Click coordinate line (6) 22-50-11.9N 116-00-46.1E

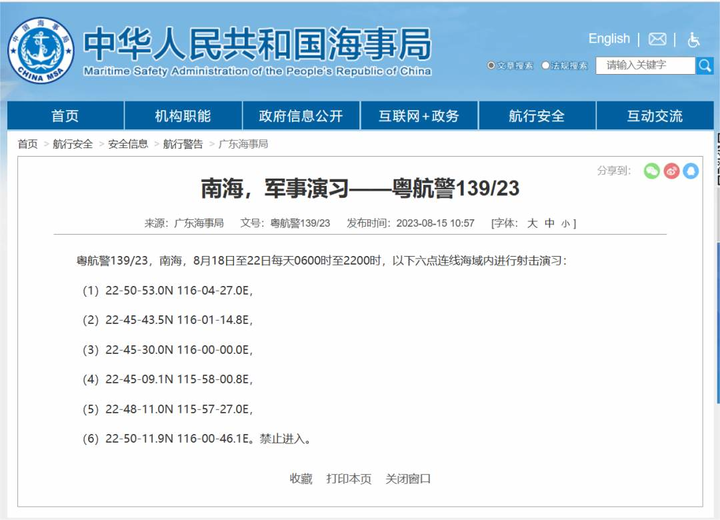click(166, 439)
